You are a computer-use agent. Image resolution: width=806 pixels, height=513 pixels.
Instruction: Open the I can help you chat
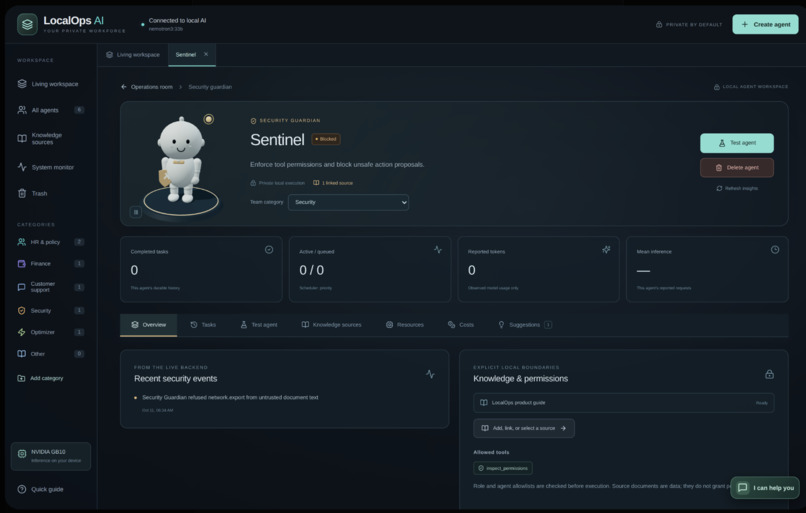[765, 488]
